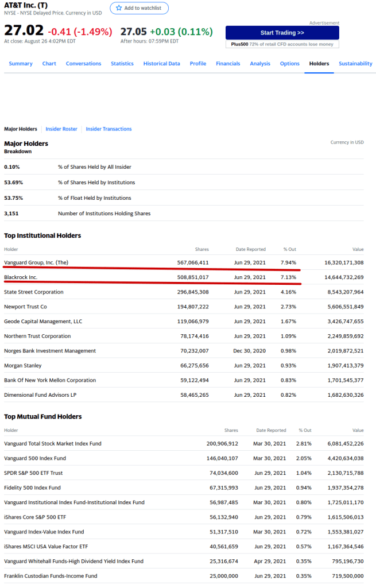Screen dimensions: 376x588
Task: Click the Blackrock Inc. holder name
Action: [21, 277]
